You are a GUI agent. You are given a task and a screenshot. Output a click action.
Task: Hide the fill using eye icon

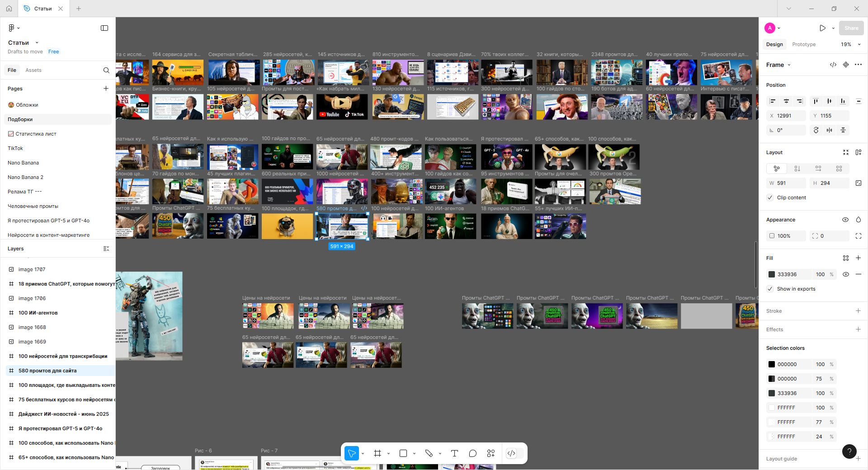845,274
